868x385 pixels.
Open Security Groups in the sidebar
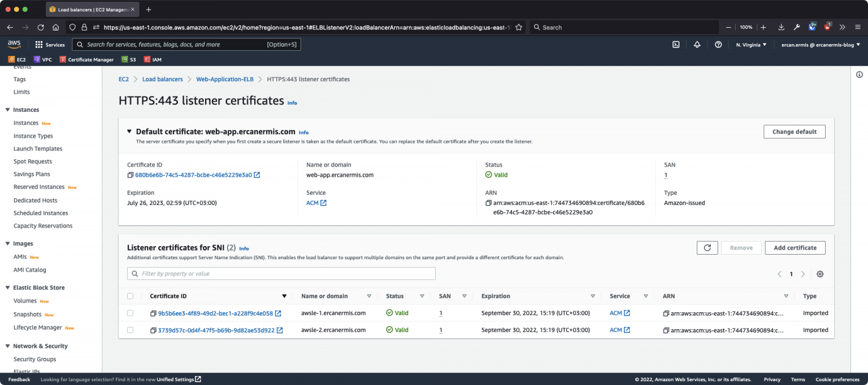tap(34, 359)
